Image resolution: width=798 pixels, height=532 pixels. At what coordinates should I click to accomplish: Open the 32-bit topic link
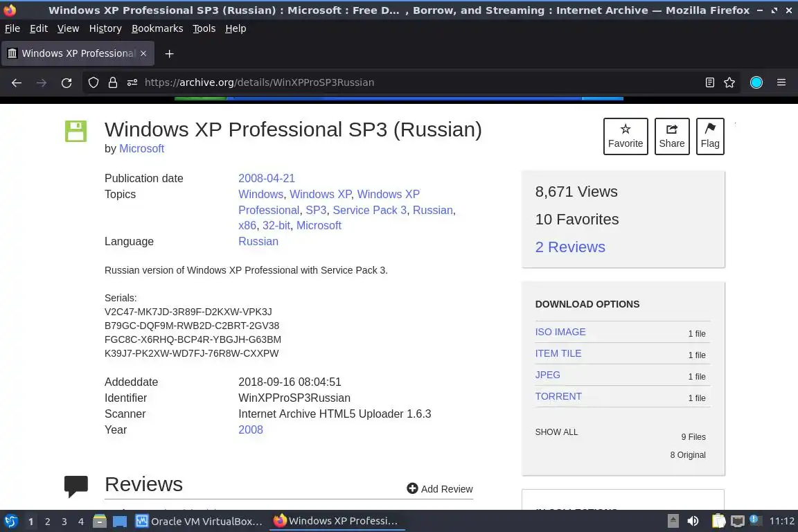point(276,226)
